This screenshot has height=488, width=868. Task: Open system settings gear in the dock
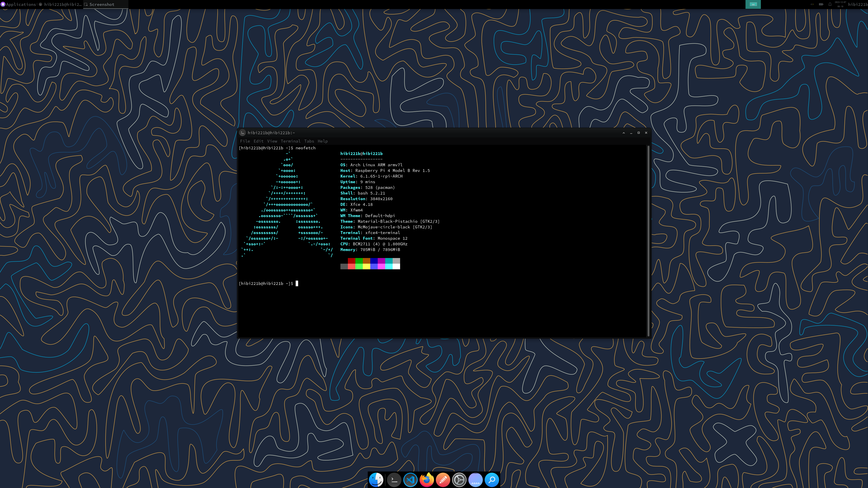click(459, 480)
